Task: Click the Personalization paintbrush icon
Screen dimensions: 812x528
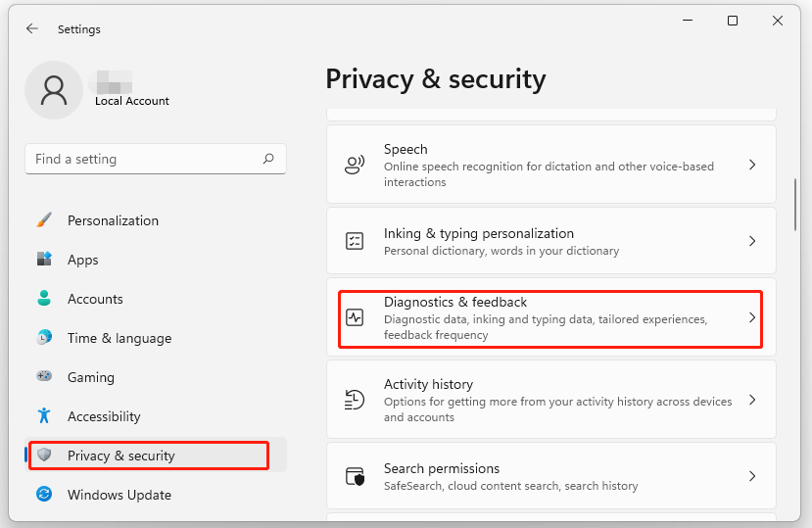Action: click(44, 220)
